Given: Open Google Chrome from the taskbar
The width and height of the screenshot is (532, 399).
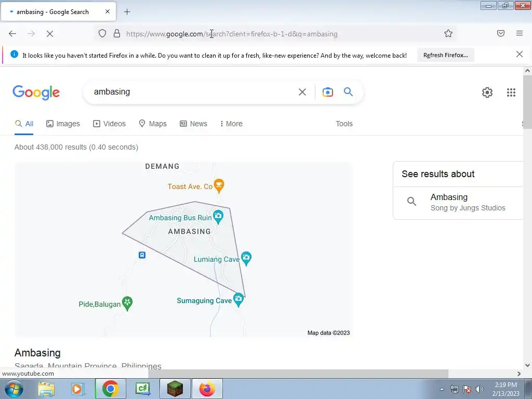Looking at the screenshot, I should [x=110, y=389].
